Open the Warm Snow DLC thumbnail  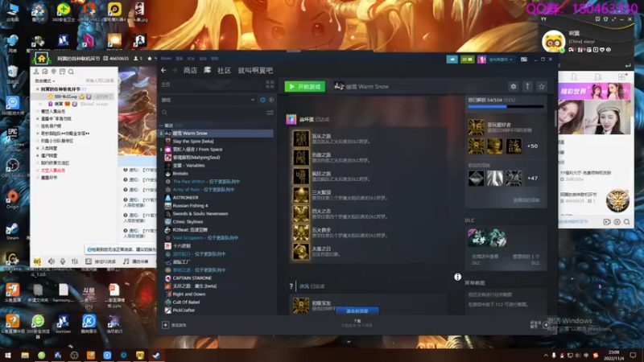coord(487,238)
